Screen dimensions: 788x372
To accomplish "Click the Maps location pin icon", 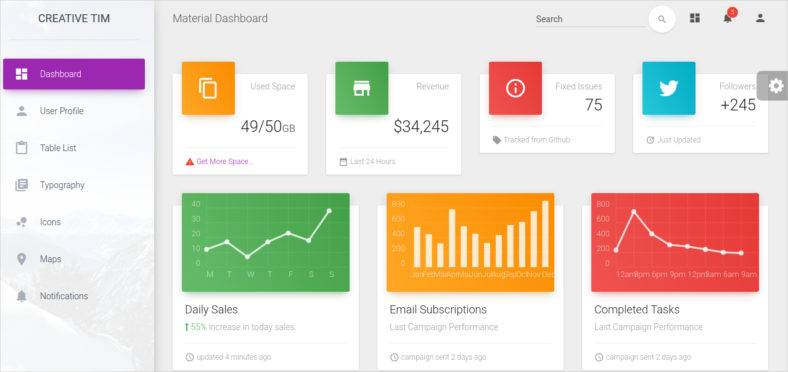I will click(x=22, y=259).
